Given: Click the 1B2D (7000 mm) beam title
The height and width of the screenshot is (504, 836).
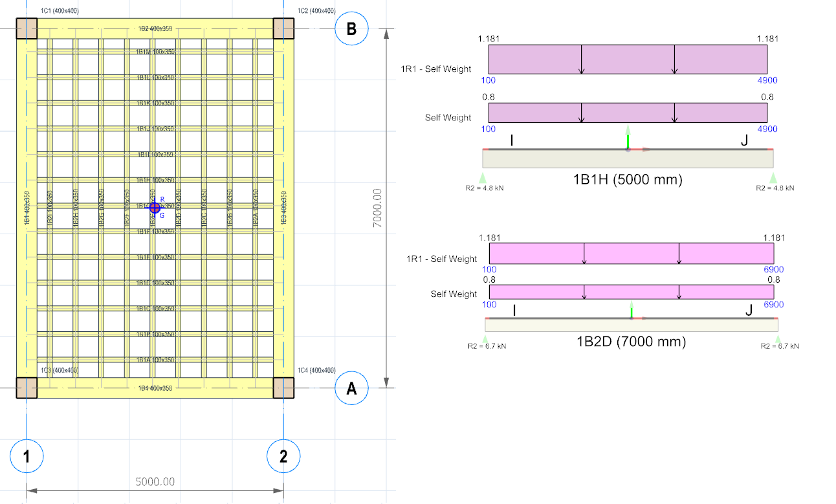Looking at the screenshot, I should click(x=631, y=342).
